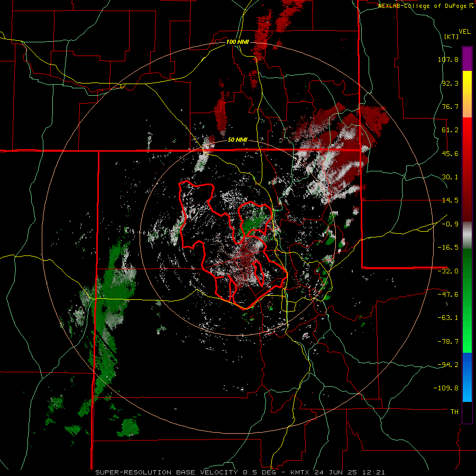The height and width of the screenshot is (476, 476).
Task: Click the -0.9 value on the velocity scale
Action: (x=450, y=224)
